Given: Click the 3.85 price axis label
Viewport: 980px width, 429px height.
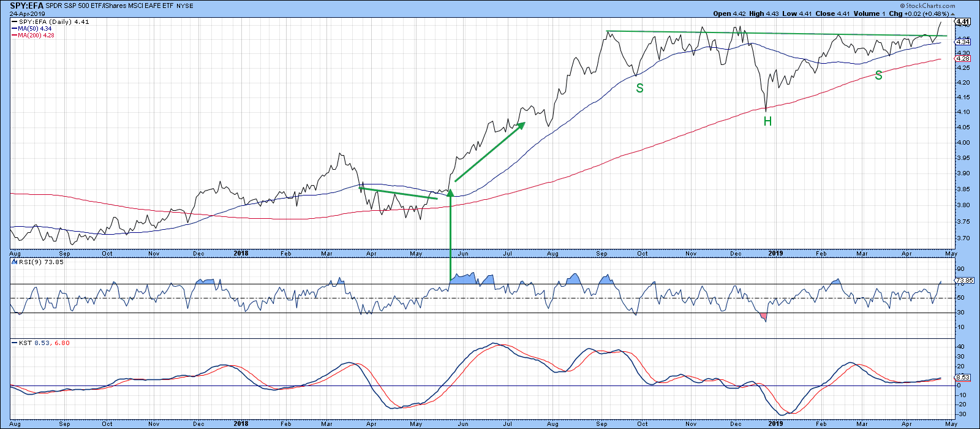Looking at the screenshot, I should tap(963, 189).
